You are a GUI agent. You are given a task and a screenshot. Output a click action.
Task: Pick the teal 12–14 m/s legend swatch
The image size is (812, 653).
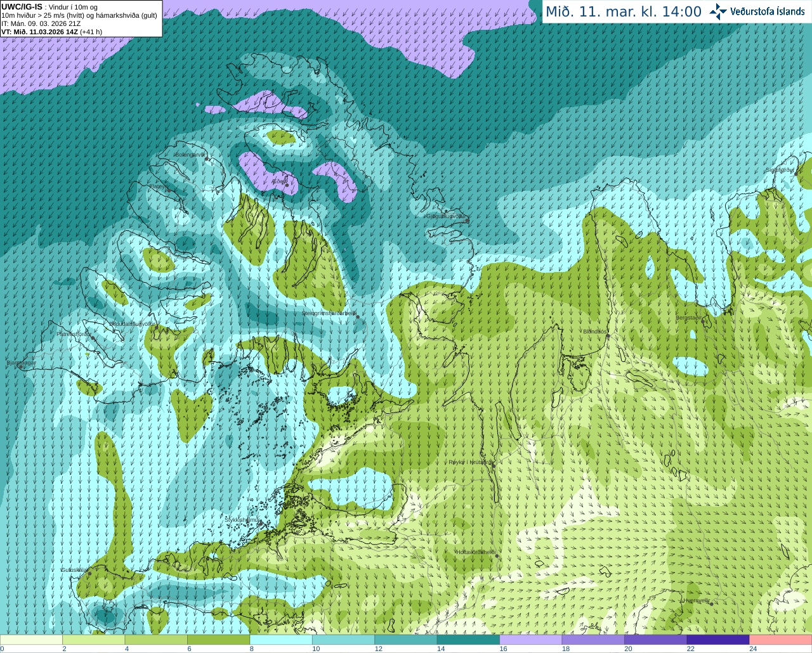[406, 640]
